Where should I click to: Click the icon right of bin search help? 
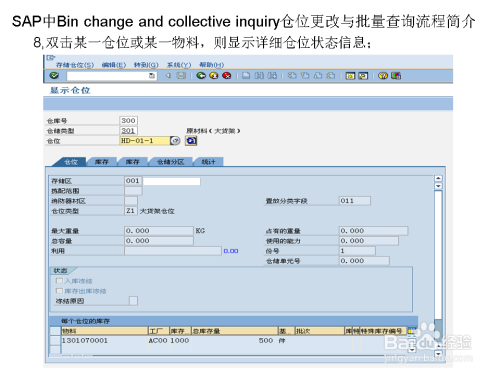[191, 141]
